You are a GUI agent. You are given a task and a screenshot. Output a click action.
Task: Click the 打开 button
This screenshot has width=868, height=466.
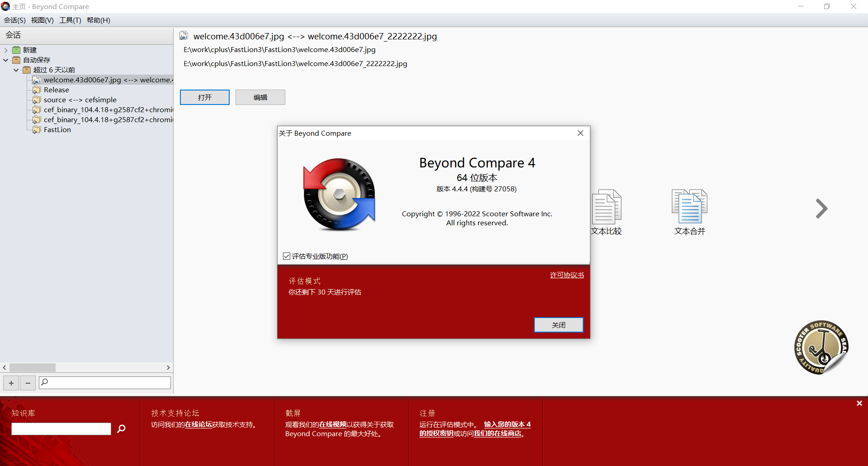point(205,97)
